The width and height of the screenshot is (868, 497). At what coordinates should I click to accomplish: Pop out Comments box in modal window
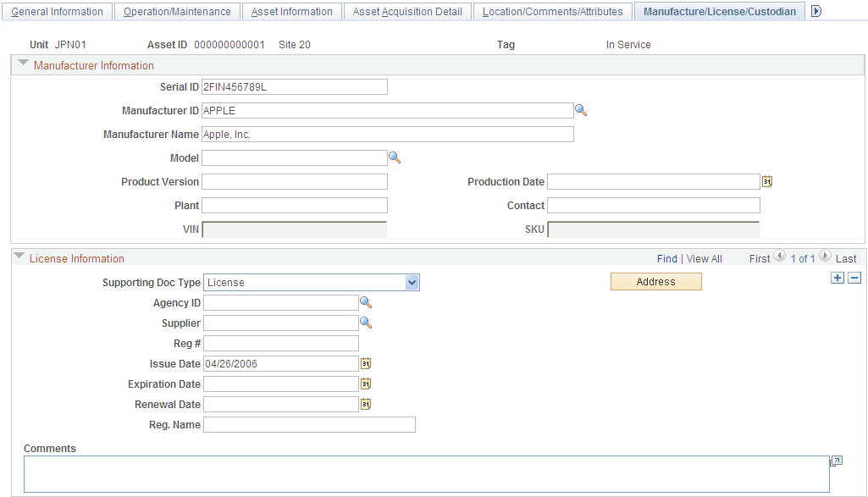click(837, 461)
